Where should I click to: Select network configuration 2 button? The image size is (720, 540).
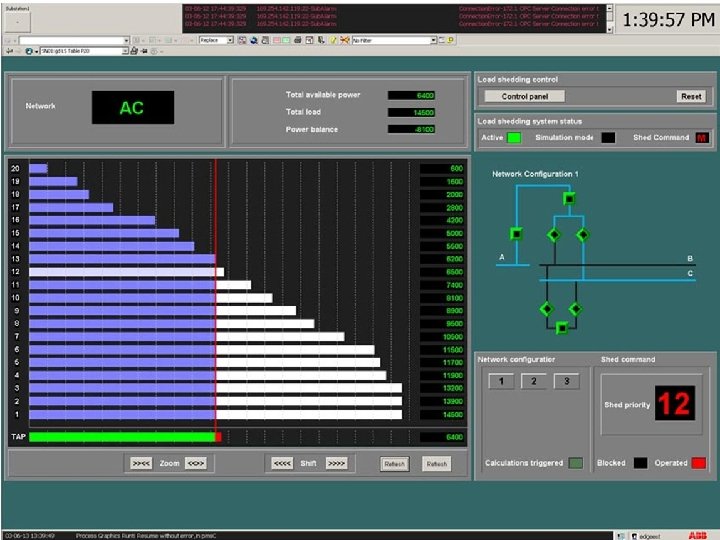pos(534,381)
